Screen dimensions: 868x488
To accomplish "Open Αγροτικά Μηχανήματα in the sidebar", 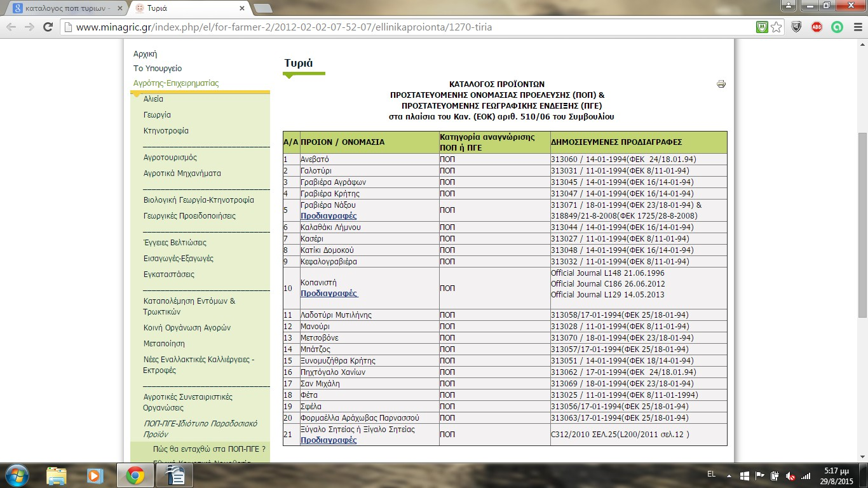I will [182, 173].
